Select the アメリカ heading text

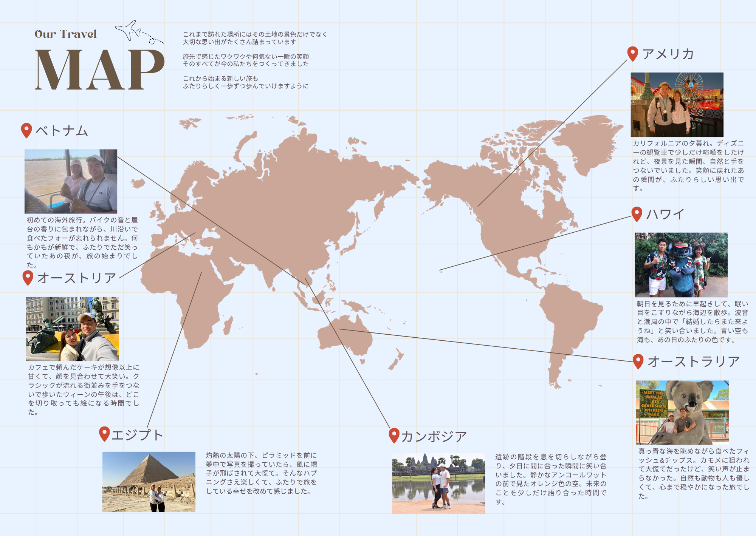point(668,54)
